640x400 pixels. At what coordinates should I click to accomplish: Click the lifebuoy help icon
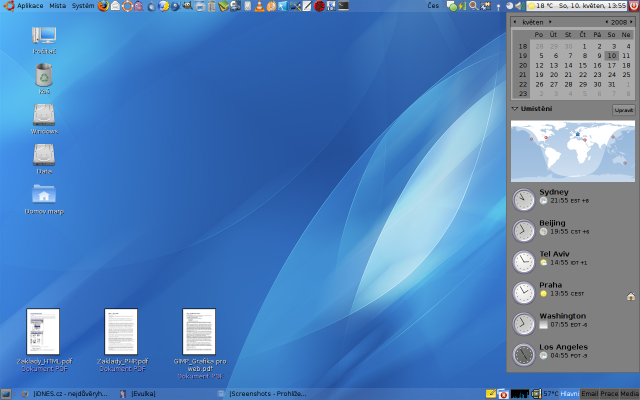[127, 6]
